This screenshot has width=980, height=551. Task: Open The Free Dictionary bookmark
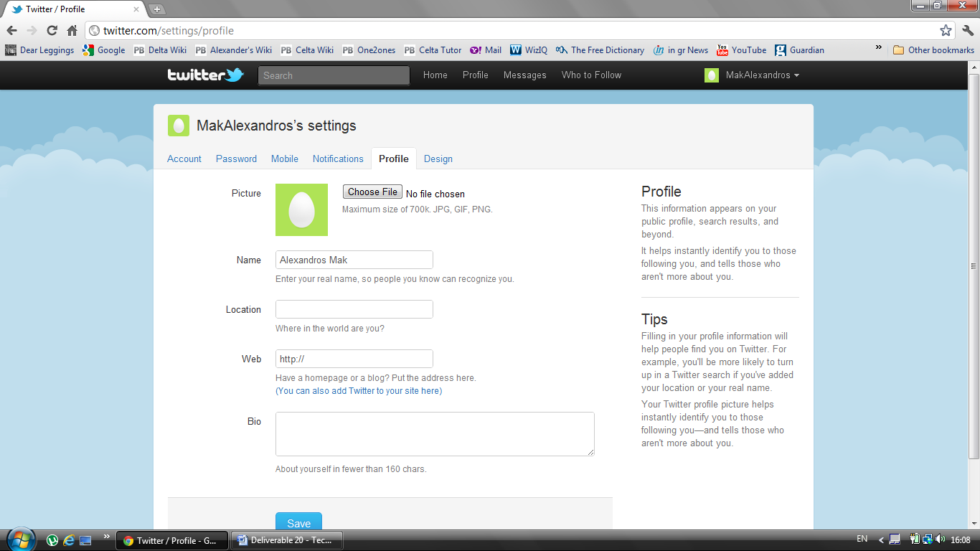click(600, 50)
